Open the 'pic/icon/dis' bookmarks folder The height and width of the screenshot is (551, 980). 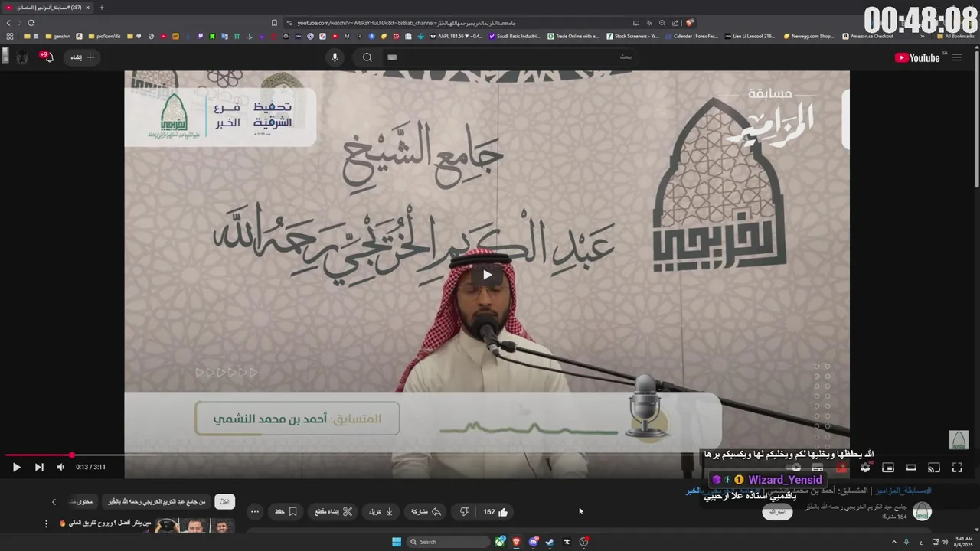pyautogui.click(x=104, y=36)
